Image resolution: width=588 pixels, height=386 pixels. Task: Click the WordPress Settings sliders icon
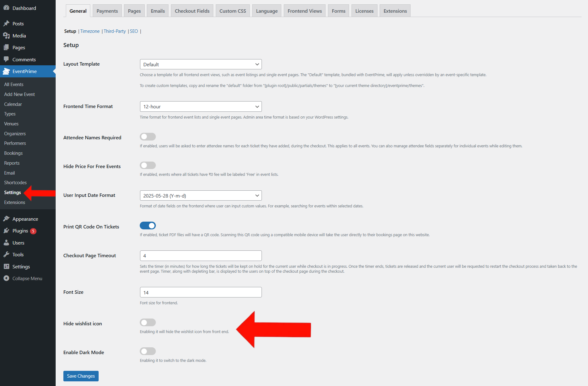coord(6,267)
